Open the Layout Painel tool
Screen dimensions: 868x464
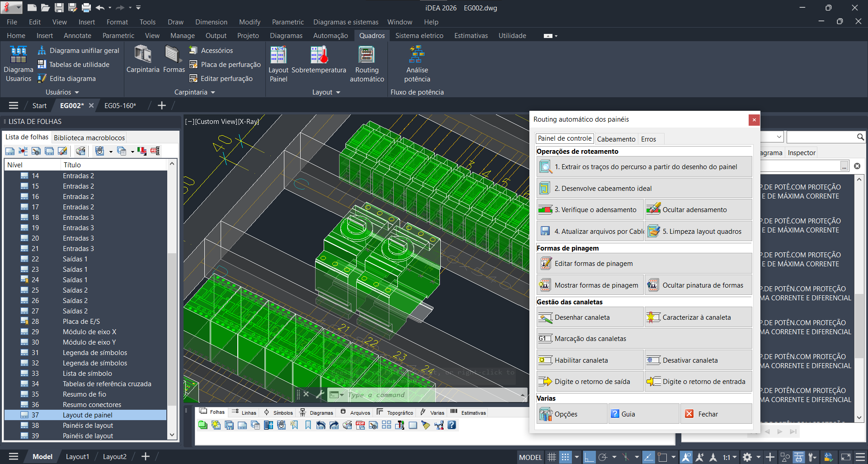click(x=278, y=63)
